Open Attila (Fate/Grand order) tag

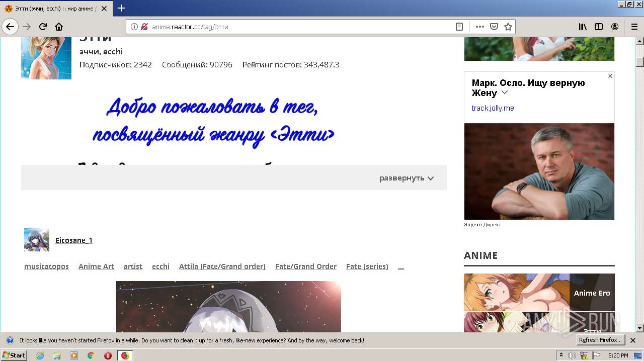coord(222,266)
